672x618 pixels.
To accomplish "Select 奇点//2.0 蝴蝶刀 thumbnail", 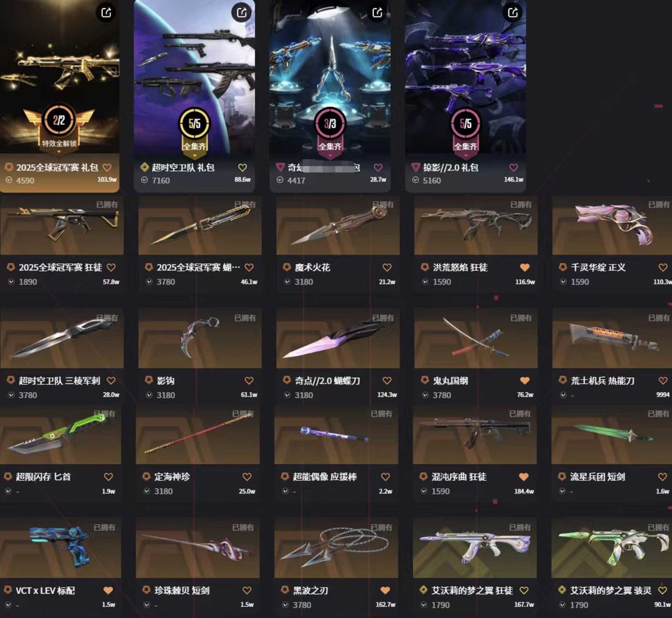I will point(338,339).
